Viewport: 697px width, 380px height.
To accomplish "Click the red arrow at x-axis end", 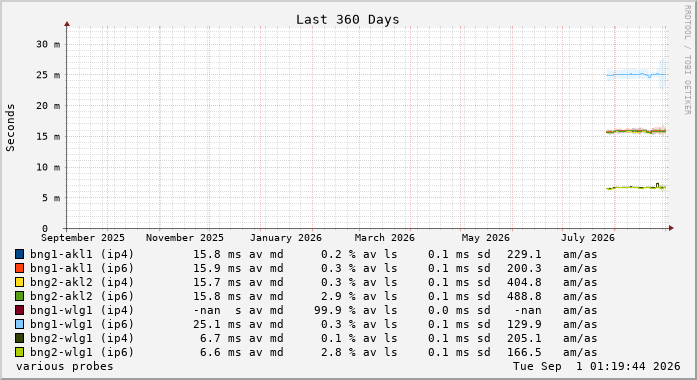I will [671, 228].
